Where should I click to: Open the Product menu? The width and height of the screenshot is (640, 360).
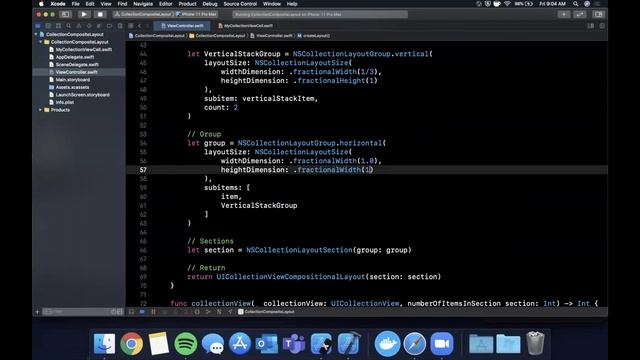(x=187, y=4)
